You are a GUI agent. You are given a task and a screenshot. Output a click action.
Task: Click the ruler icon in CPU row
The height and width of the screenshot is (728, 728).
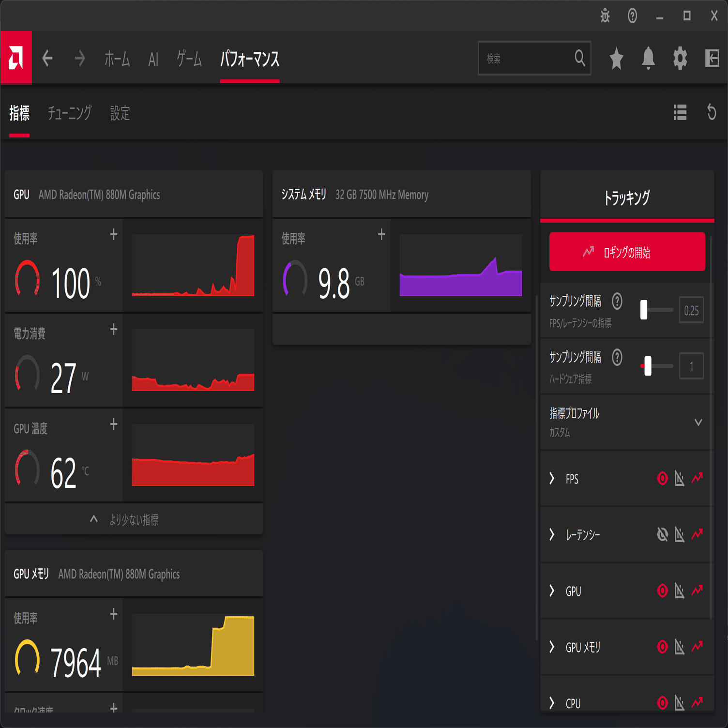(680, 703)
